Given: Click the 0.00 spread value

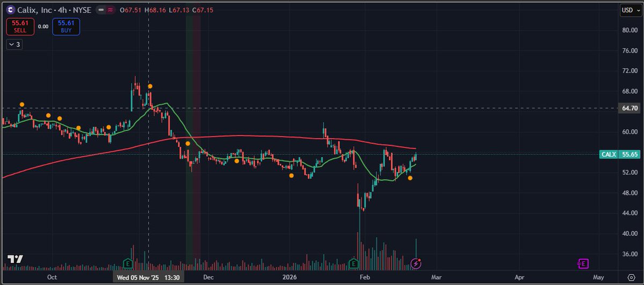Looking at the screenshot, I should tap(43, 26).
